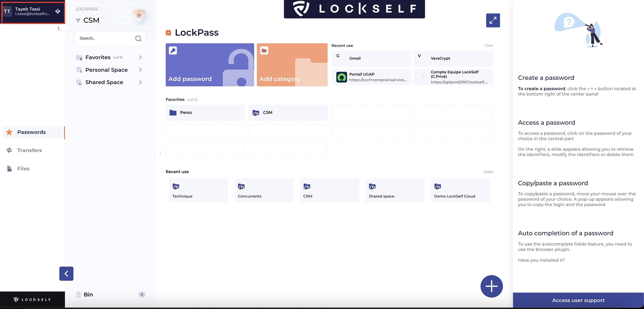Open the Concurrents category card
The width and height of the screenshot is (644, 309).
[x=264, y=190]
